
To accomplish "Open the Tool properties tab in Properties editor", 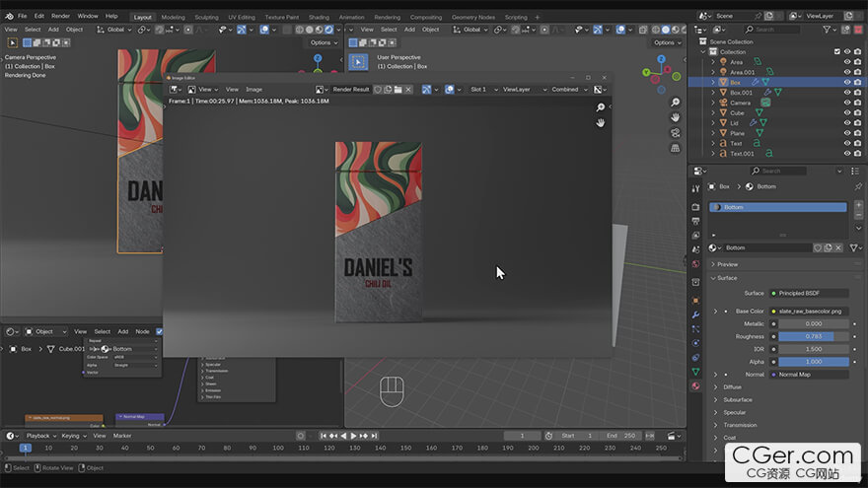I will (x=695, y=188).
